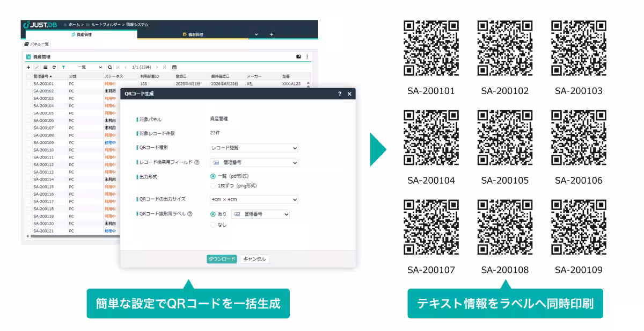
Task: Open QRコードの出力サイズ dropdown 4cm × 4cm
Action: coord(254,199)
